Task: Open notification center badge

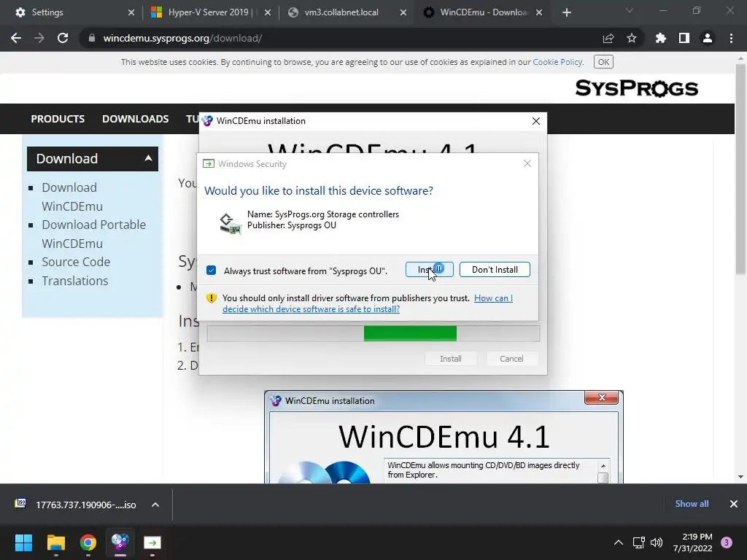Action: point(727,542)
